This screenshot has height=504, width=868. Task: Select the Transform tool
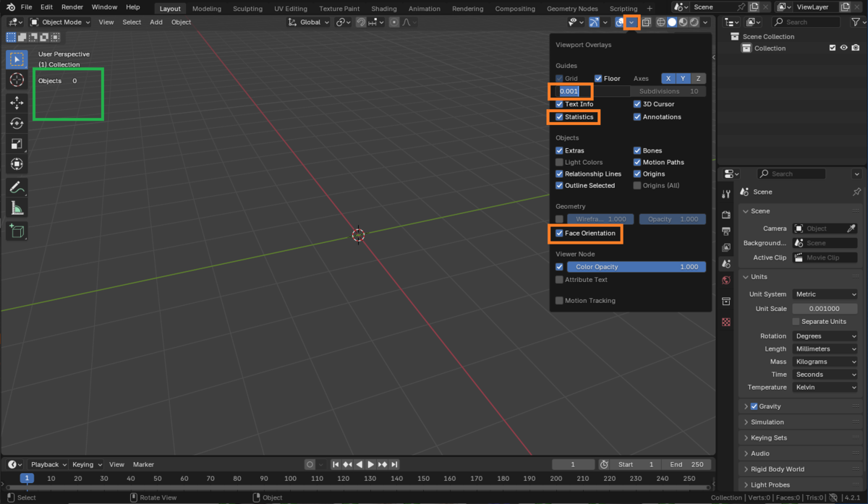click(x=17, y=164)
